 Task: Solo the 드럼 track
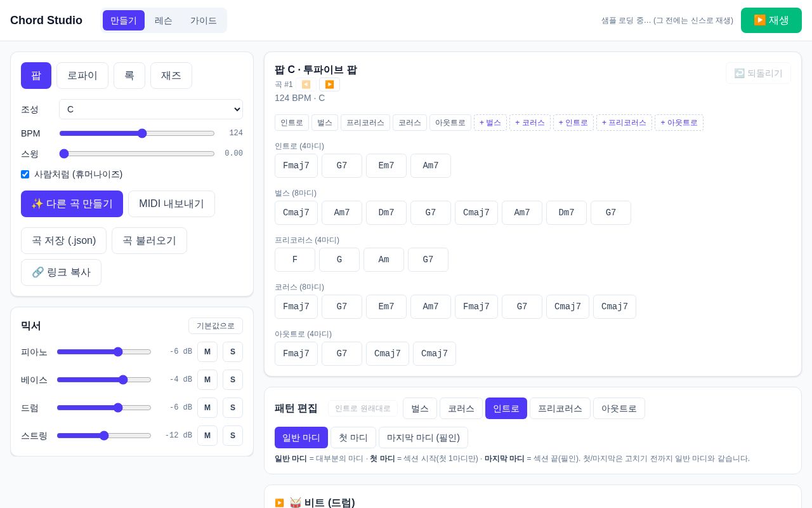[233, 408]
